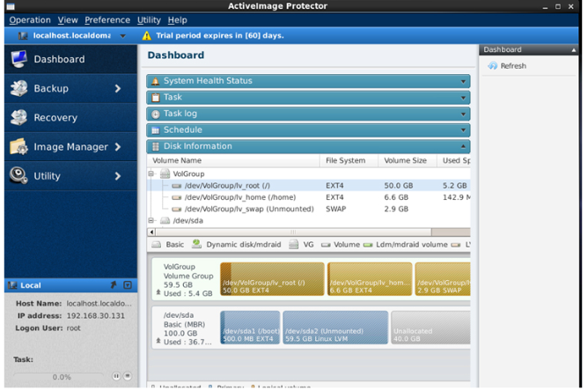588x391 pixels.
Task: Stop the current task
Action: point(128,376)
